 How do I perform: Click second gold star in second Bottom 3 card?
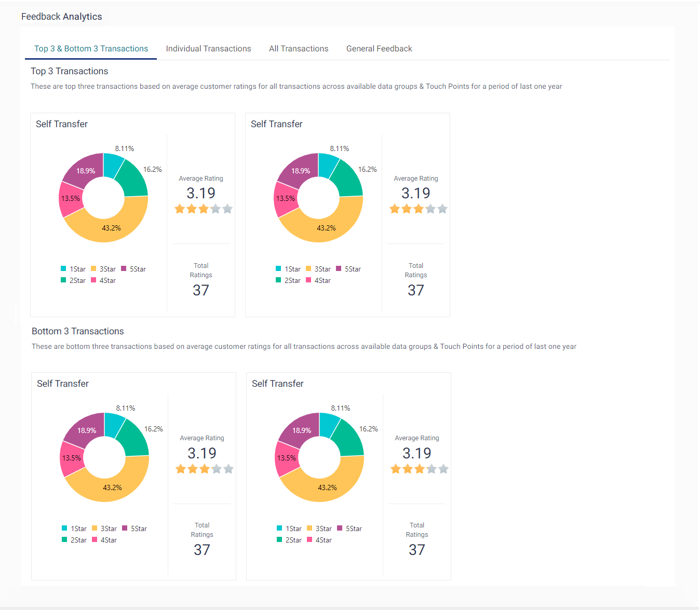(x=408, y=469)
